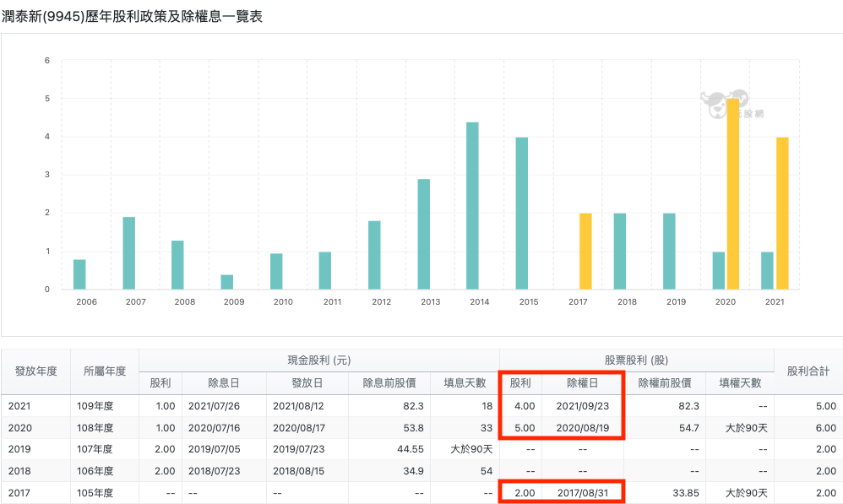Click the 2020/08/17 payment date
The image size is (843, 504).
coord(298,428)
